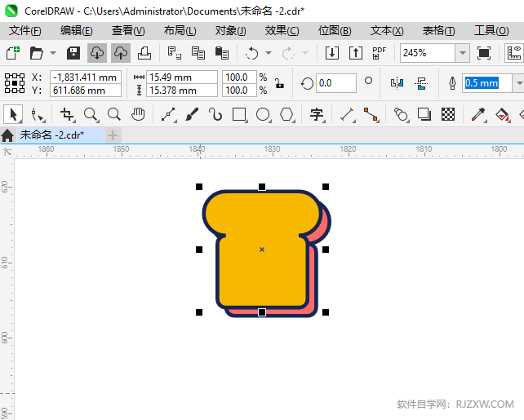Click the vertical scale percentage field
The image size is (524, 420).
(x=240, y=91)
